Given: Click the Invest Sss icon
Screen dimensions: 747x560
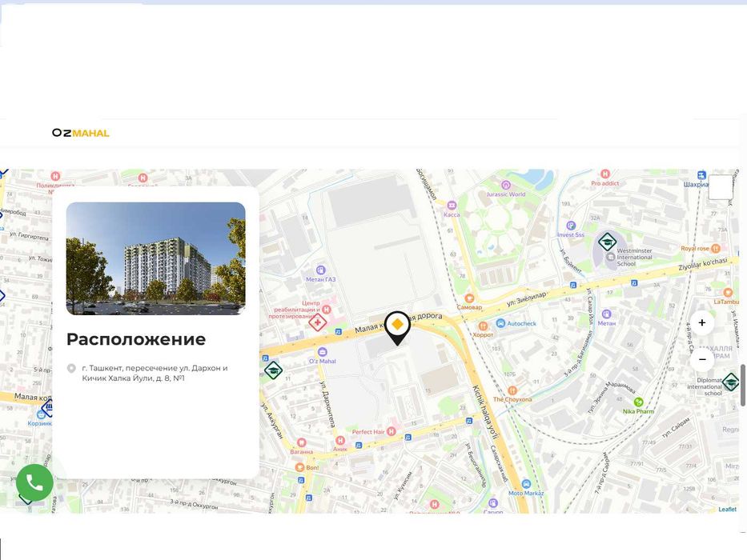Looking at the screenshot, I should pos(571,226).
